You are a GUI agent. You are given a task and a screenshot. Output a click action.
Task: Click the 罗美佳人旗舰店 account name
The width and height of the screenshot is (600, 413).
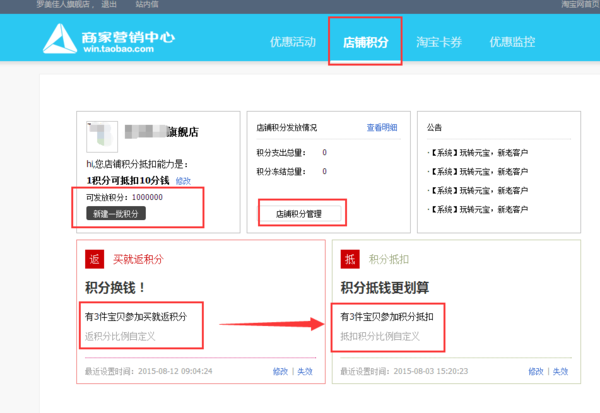click(63, 4)
